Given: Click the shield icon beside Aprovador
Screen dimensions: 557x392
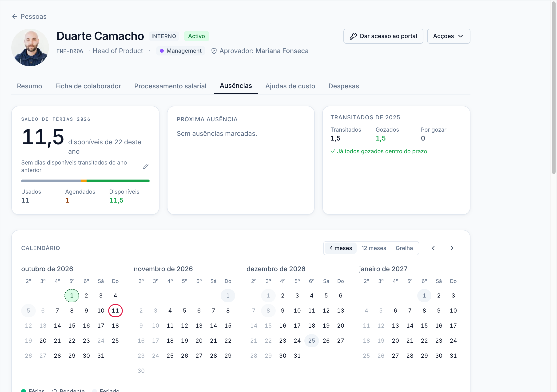Looking at the screenshot, I should pyautogui.click(x=214, y=51).
